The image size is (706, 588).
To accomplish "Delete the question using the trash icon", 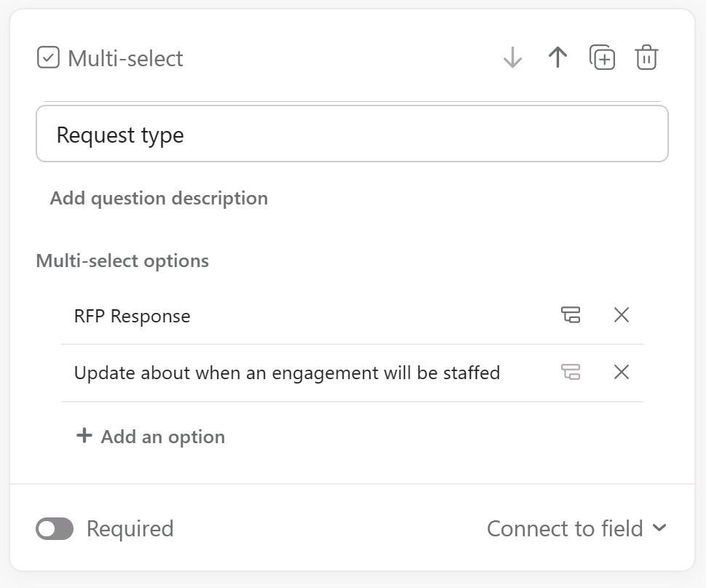I will click(646, 57).
